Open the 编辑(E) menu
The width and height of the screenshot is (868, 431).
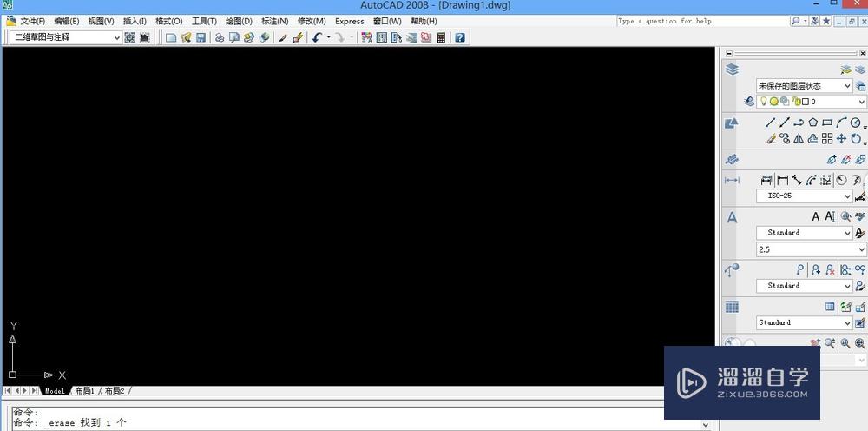pos(67,21)
